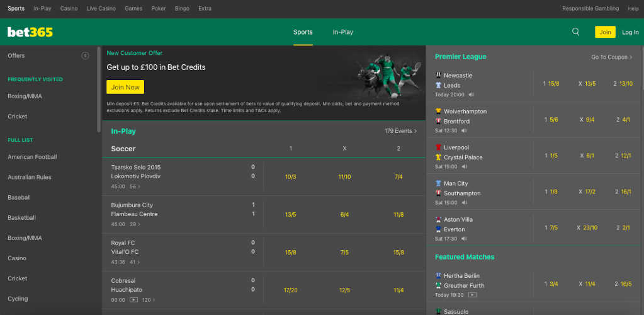This screenshot has height=315, width=644.
Task: Open Live Casino in top menu
Action: click(101, 8)
